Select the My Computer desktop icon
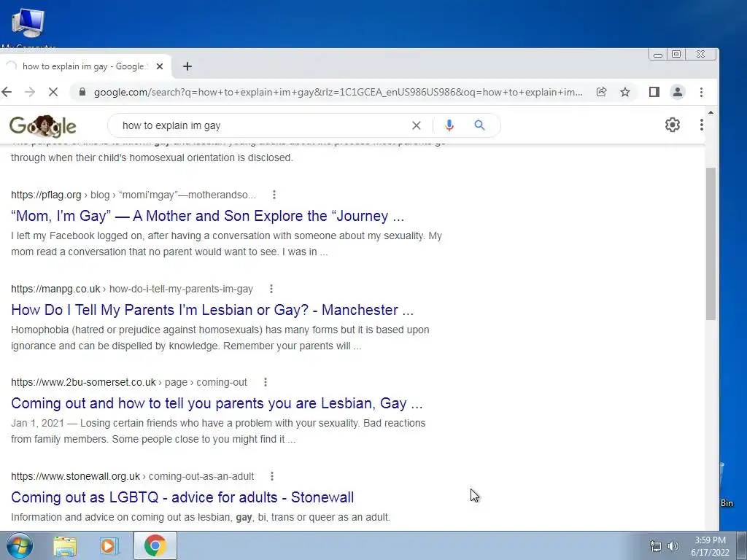 point(28,28)
